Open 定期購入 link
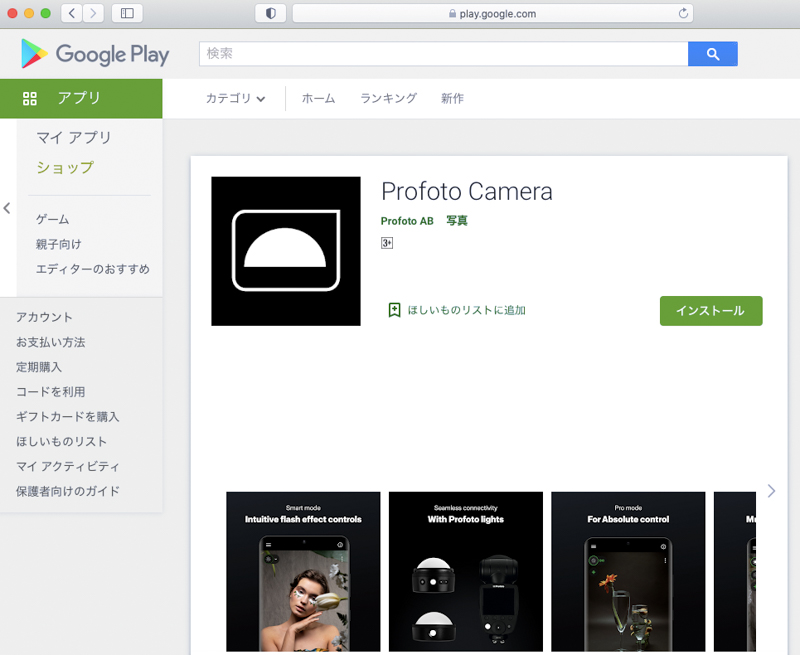This screenshot has width=800, height=655. [x=39, y=367]
